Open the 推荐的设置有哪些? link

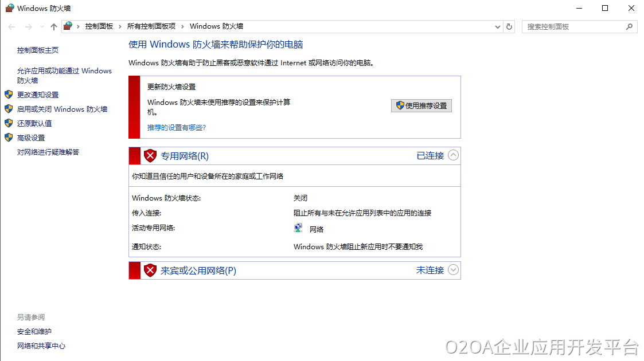(x=176, y=128)
